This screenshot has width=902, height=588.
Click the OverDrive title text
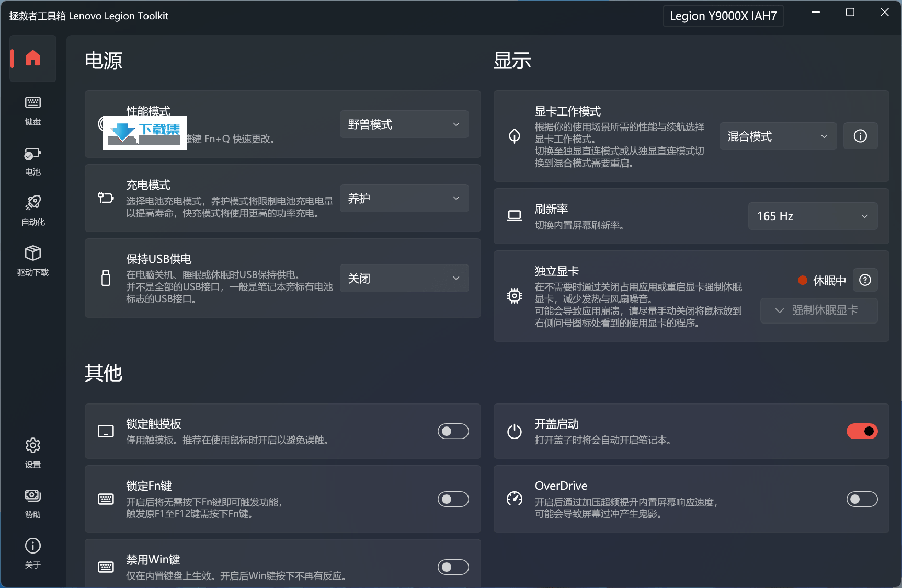(x=561, y=486)
